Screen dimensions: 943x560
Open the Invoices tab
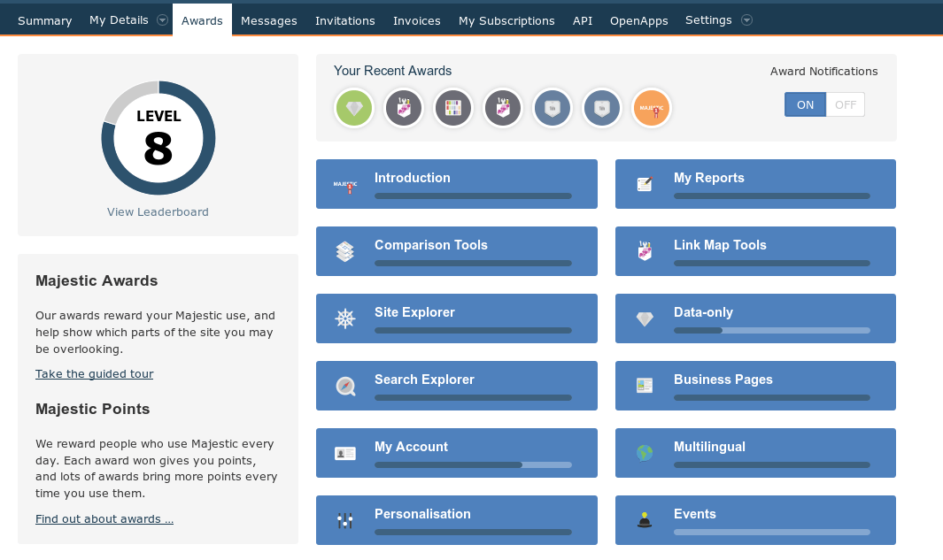[417, 20]
